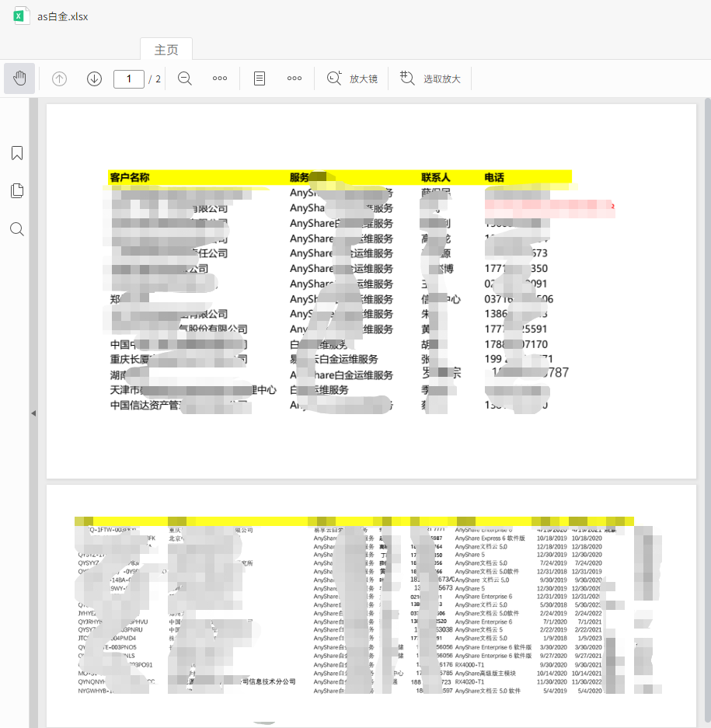Open the page thumbnails sidebar panel
The height and width of the screenshot is (728, 711).
tap(17, 191)
